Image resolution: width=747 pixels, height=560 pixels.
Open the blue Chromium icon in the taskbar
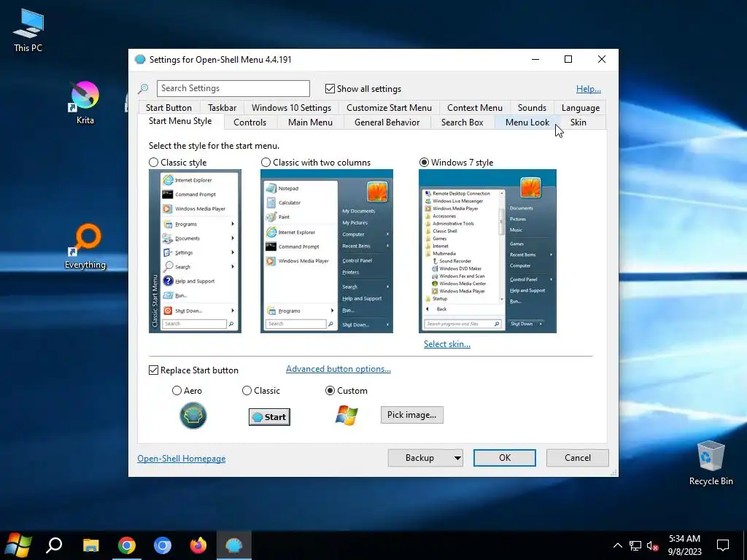point(163,545)
